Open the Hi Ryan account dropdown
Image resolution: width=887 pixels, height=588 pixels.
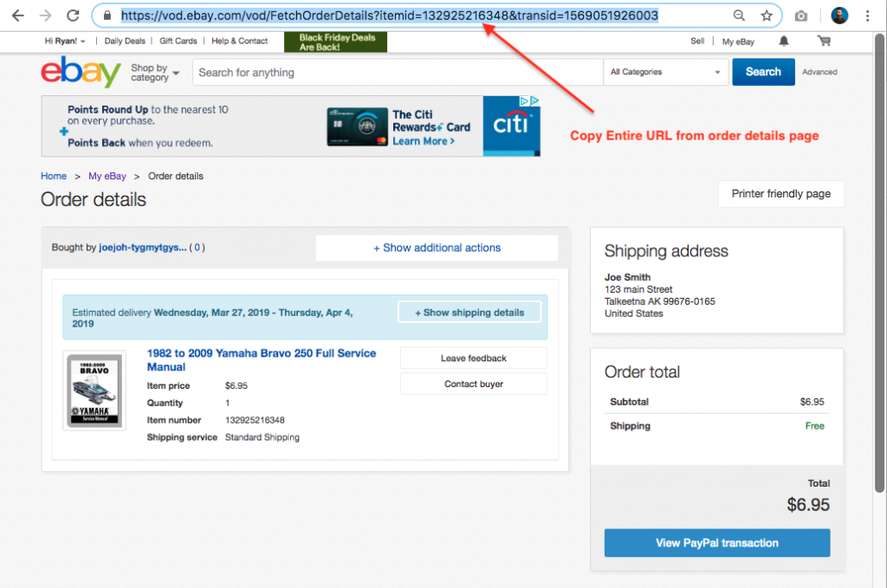tap(65, 41)
